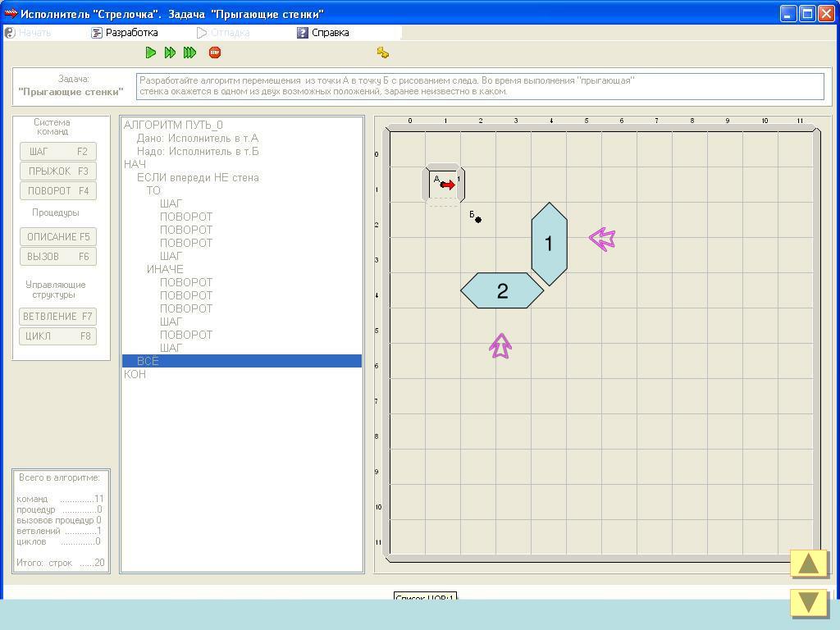Click the yellow up arrow button

click(x=808, y=564)
